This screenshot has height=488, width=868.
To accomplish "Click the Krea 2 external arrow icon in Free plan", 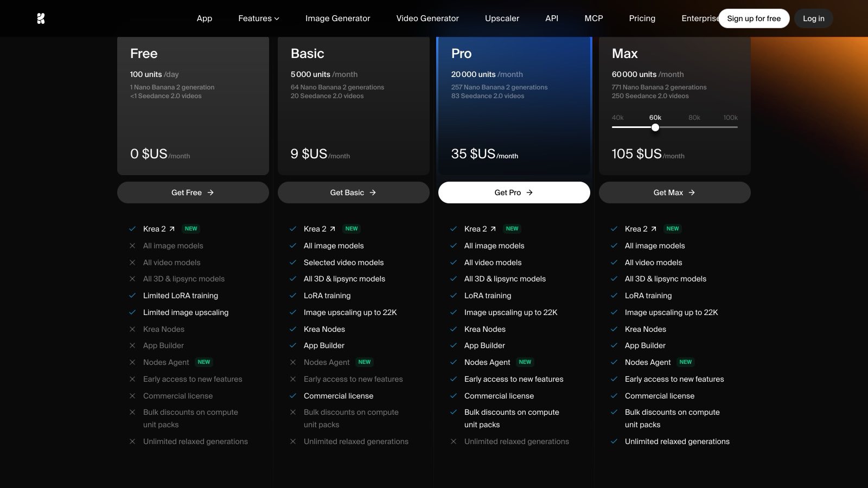I will (172, 229).
